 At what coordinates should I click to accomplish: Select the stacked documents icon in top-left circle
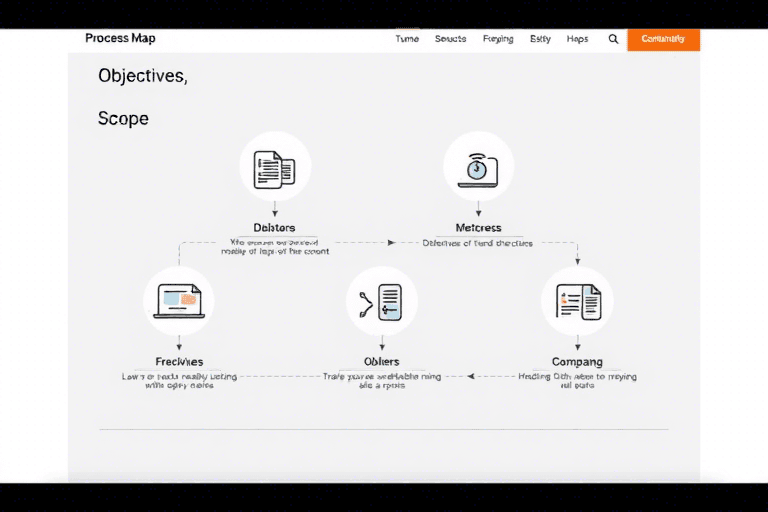[275, 167]
